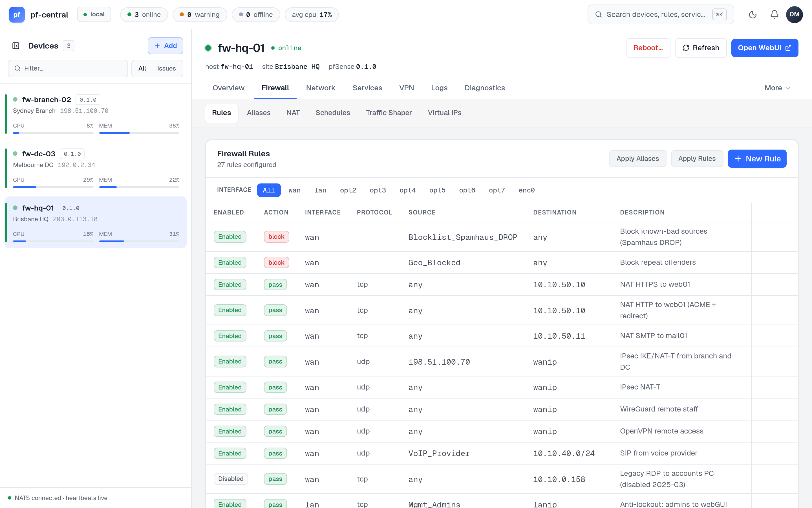This screenshot has width=812, height=508.
Task: Open the DM user avatar
Action: click(794, 14)
